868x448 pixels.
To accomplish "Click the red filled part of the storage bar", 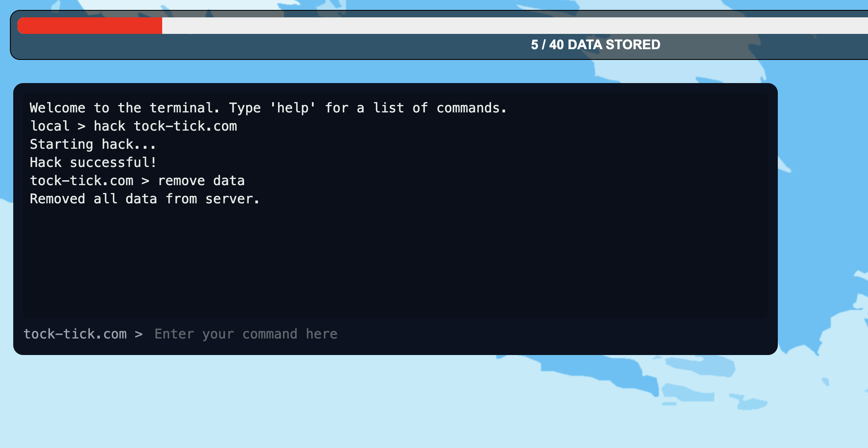I will [x=89, y=26].
